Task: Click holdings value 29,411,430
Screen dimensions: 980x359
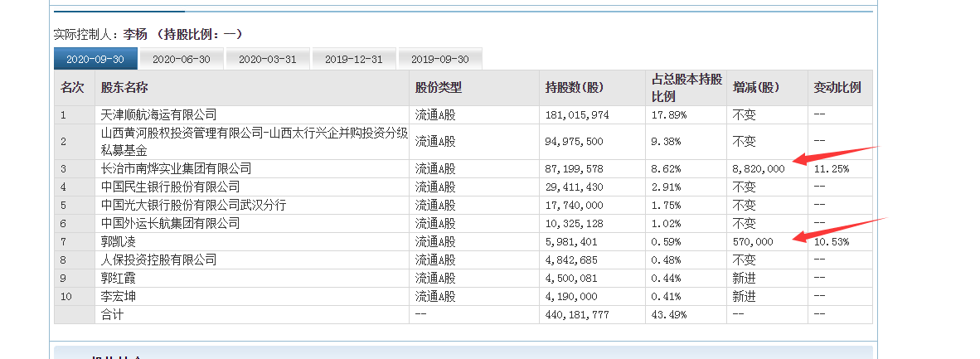Action: 575,187
